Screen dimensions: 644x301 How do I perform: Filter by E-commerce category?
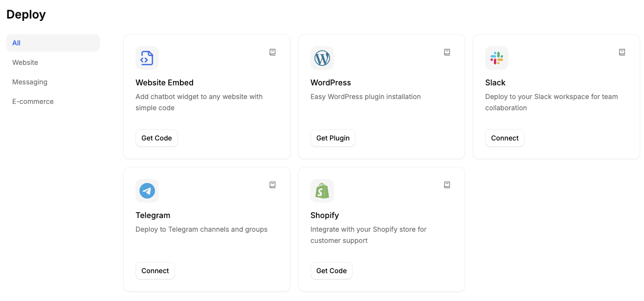33,101
